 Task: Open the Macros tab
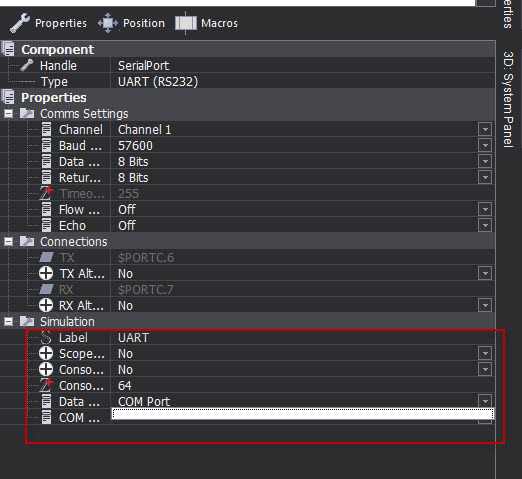tap(207, 23)
